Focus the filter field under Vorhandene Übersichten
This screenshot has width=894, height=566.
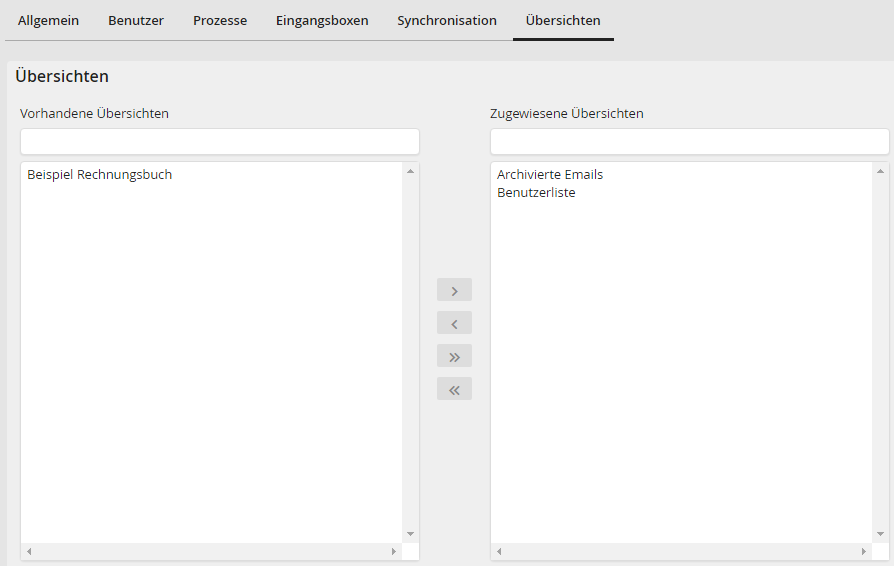pyautogui.click(x=220, y=141)
